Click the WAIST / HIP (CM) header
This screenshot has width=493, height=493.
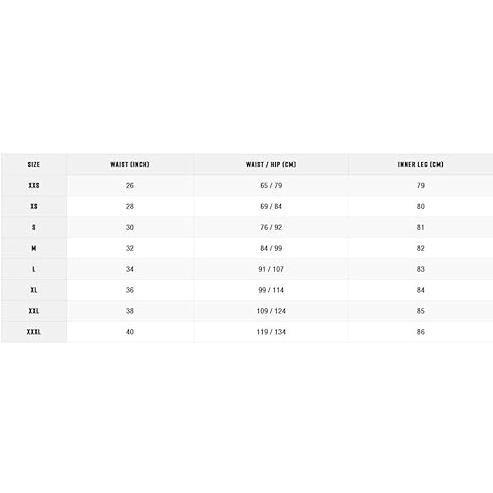point(271,164)
